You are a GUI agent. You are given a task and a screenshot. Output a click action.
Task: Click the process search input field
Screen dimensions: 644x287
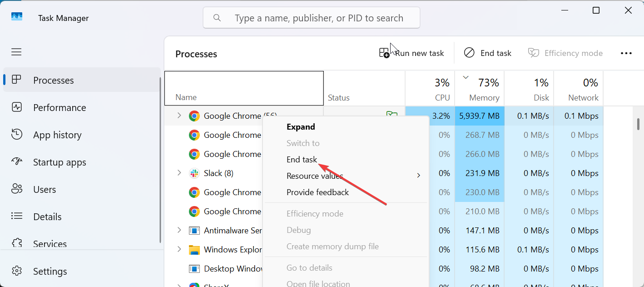click(318, 18)
